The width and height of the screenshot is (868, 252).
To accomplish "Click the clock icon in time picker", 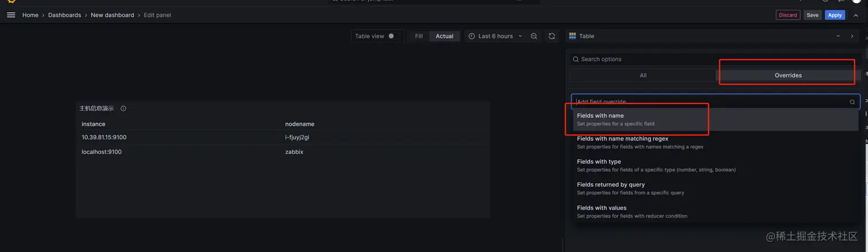I will click(x=472, y=36).
